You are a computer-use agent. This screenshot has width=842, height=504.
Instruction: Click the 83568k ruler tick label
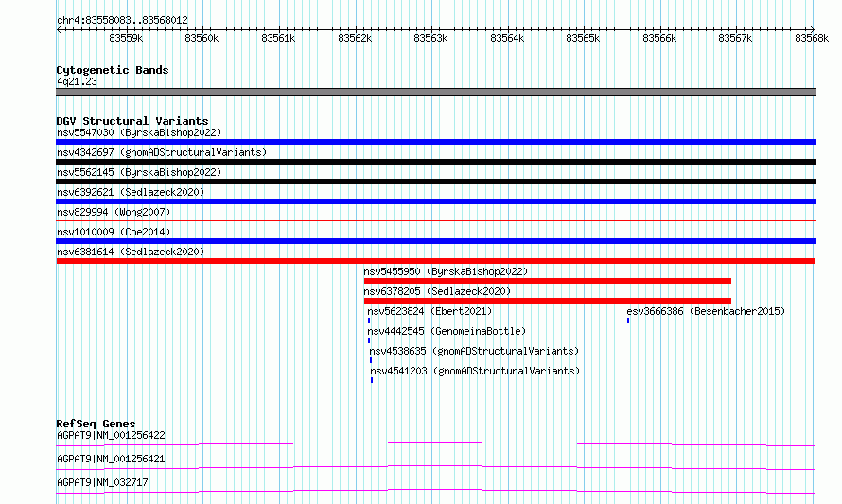coord(812,38)
